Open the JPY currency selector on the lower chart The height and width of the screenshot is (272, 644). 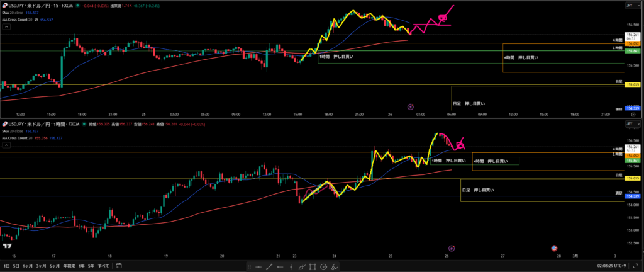pyautogui.click(x=629, y=123)
